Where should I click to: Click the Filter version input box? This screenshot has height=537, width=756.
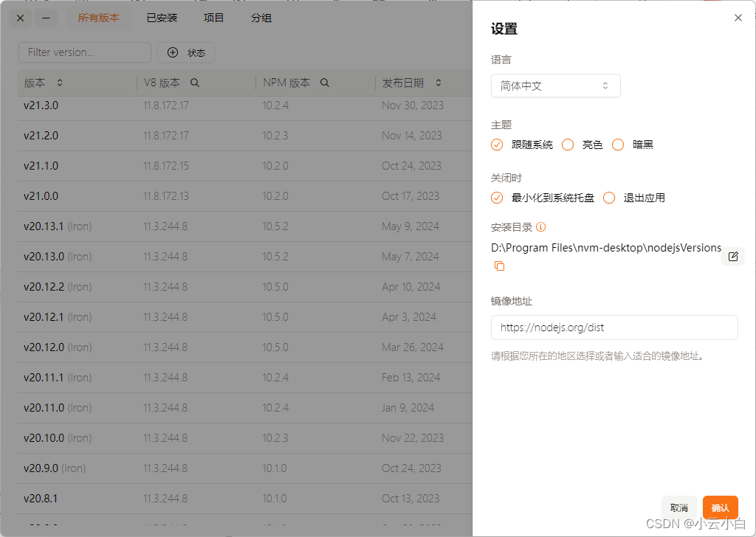tap(84, 52)
